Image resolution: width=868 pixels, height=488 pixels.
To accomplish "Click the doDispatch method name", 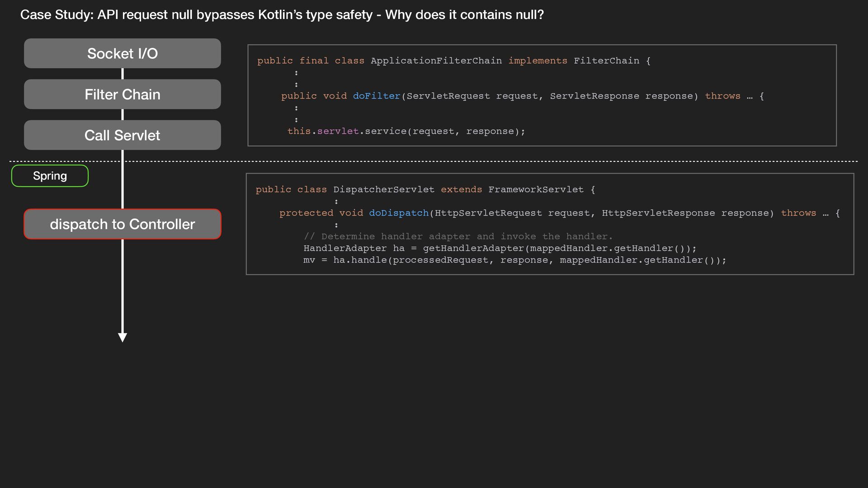I will (x=398, y=213).
